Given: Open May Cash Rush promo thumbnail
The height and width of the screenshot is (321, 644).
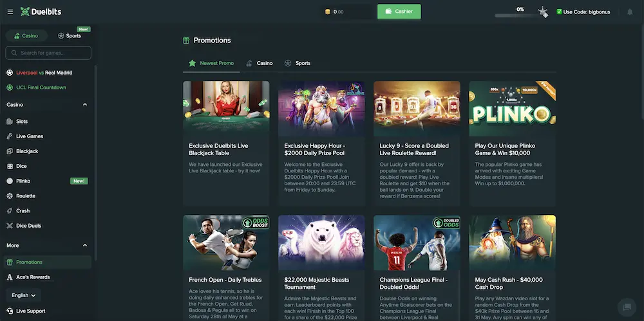Looking at the screenshot, I should click(513, 243).
